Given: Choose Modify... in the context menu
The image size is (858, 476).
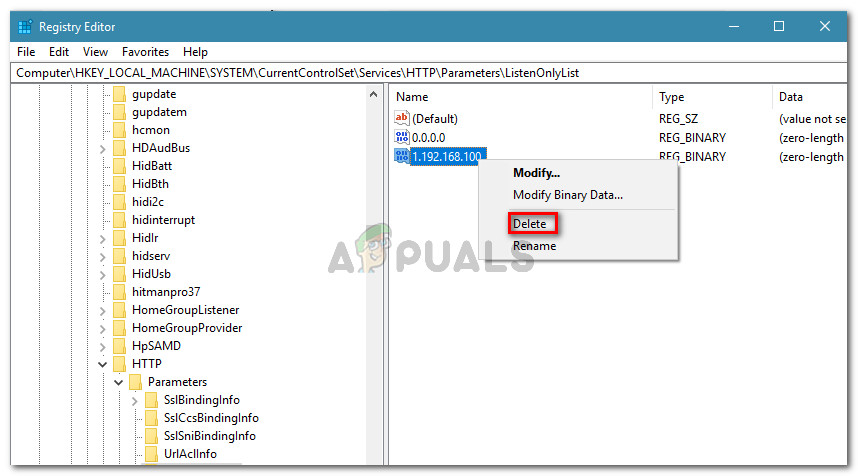Looking at the screenshot, I should (x=536, y=173).
